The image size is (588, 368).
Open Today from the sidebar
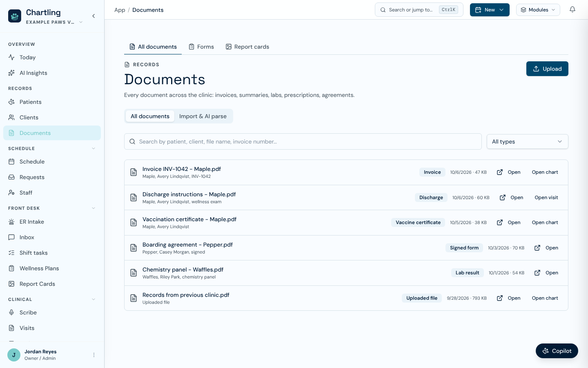pos(52,57)
